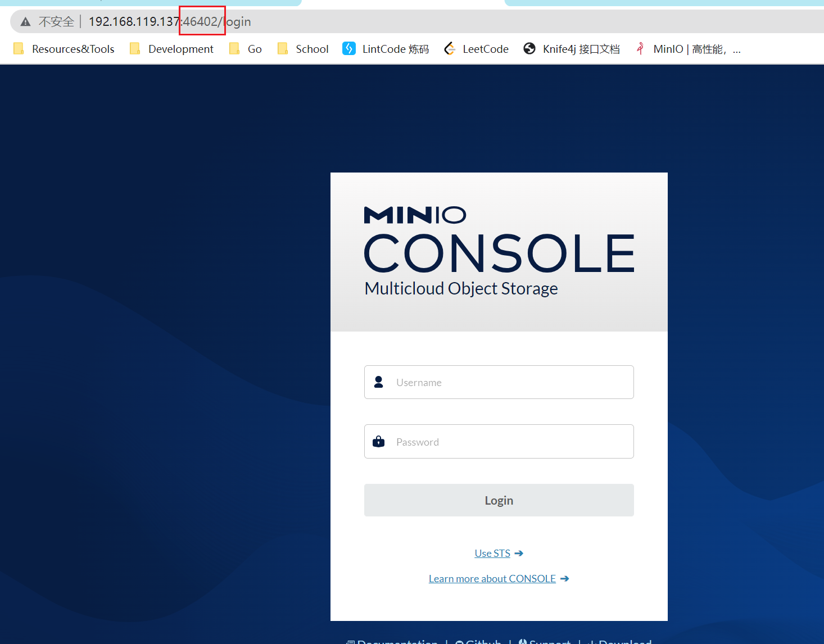824x644 pixels.
Task: Open Learn more about CONSOLE link
Action: 492,579
